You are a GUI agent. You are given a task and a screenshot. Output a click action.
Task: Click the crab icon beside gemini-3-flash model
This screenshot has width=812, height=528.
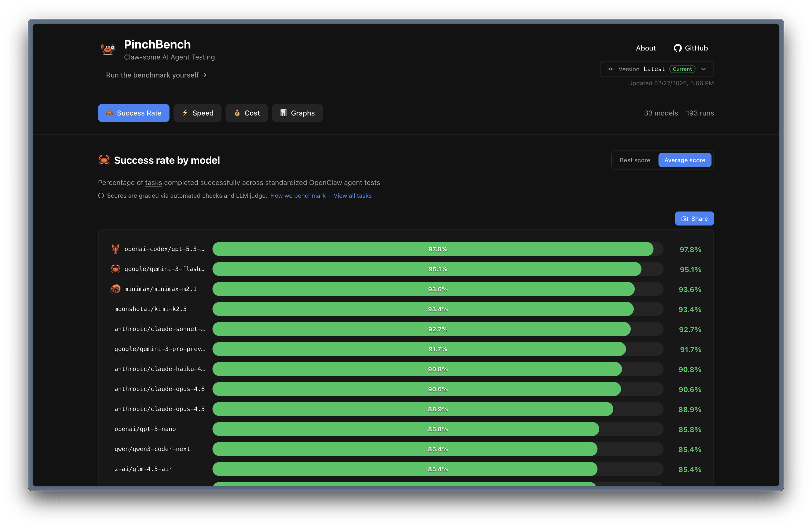click(x=115, y=269)
